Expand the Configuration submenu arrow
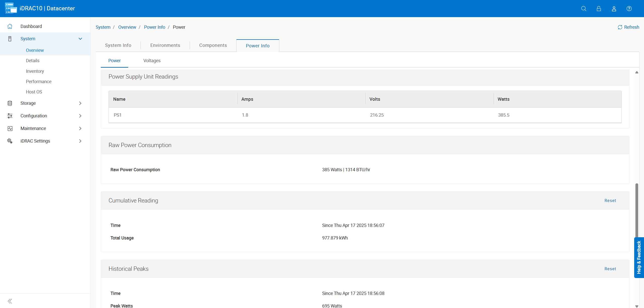Viewport: 644px width, 308px height. [80, 116]
